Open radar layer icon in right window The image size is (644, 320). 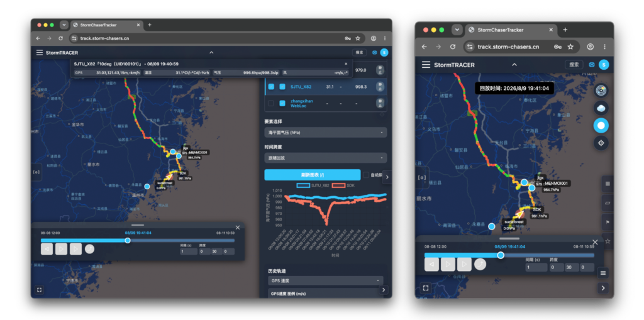(x=601, y=91)
